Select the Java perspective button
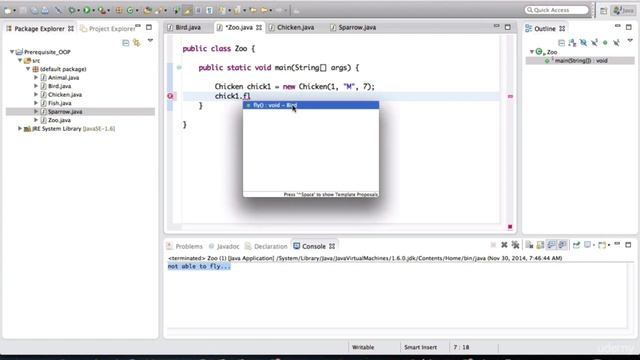The image size is (640, 360). [x=623, y=11]
